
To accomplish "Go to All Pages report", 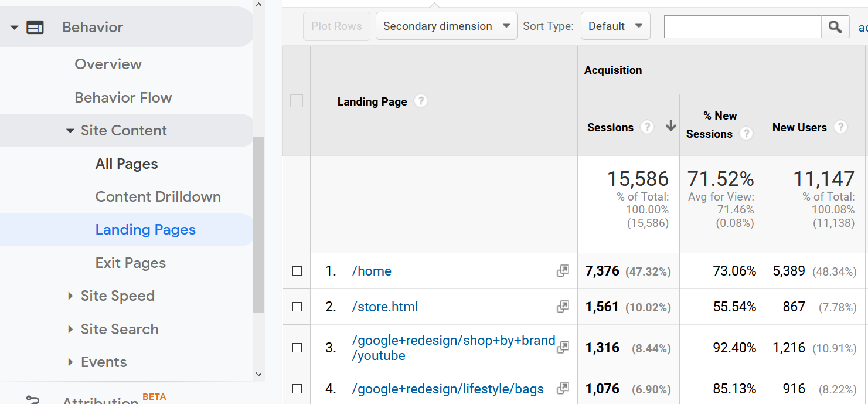I will click(127, 164).
